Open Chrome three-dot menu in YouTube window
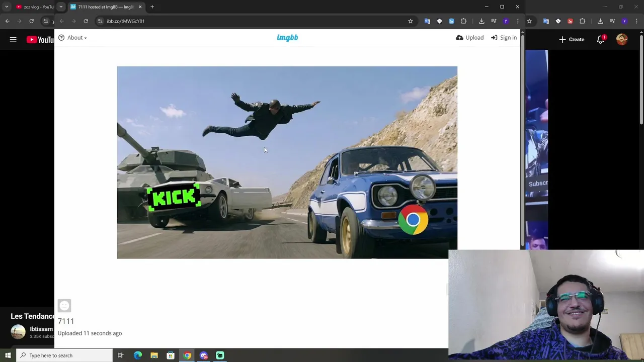 (x=636, y=21)
